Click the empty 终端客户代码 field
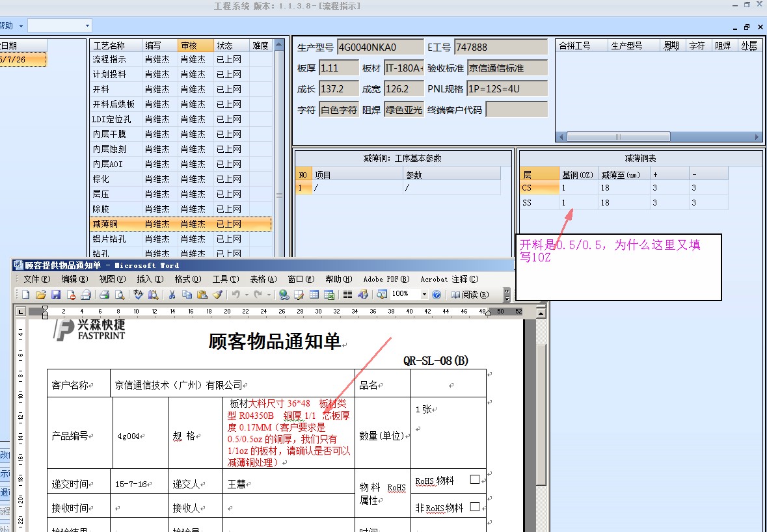 pyautogui.click(x=516, y=109)
